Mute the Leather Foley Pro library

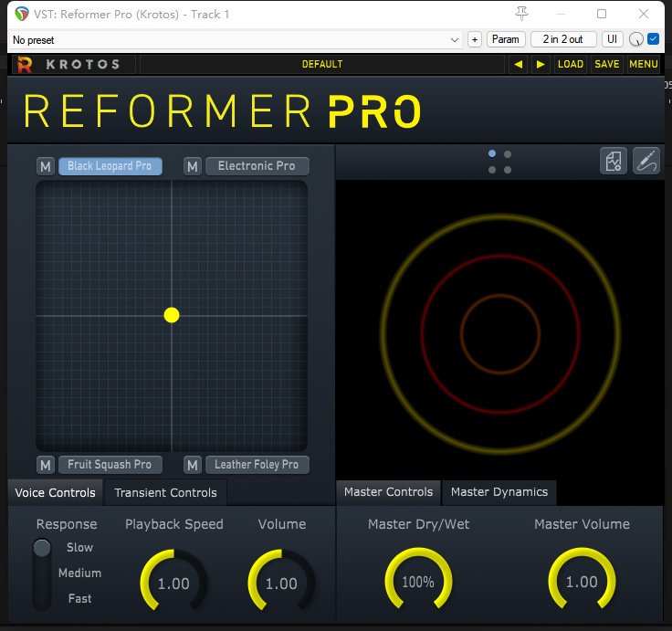tap(193, 465)
